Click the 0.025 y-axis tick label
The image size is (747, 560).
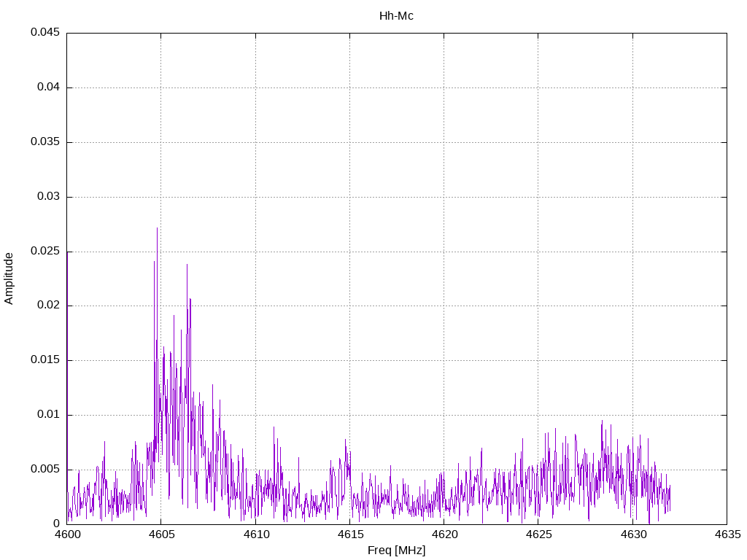(x=44, y=252)
